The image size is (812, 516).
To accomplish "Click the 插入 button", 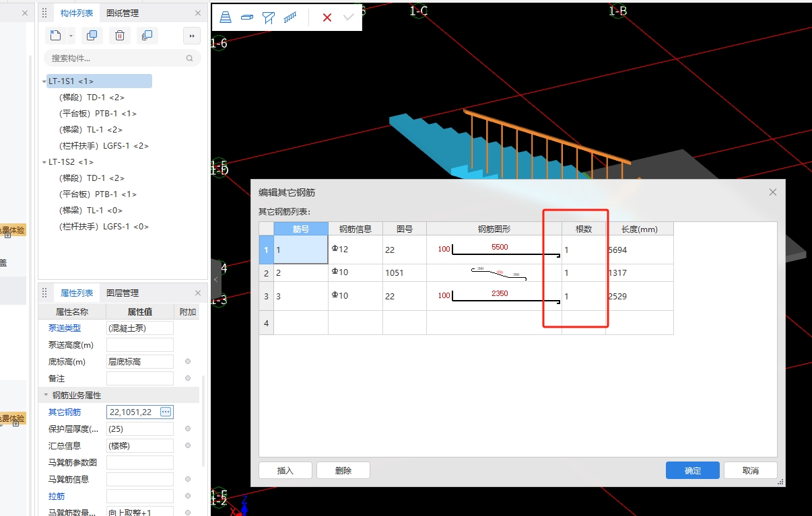I will [x=285, y=470].
